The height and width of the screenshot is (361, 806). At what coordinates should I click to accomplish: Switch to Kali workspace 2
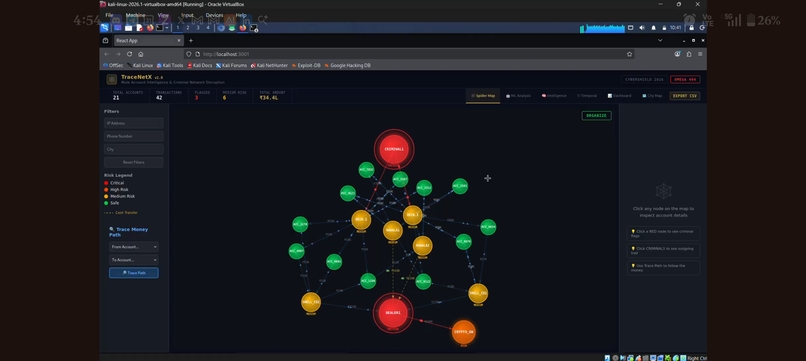click(188, 28)
